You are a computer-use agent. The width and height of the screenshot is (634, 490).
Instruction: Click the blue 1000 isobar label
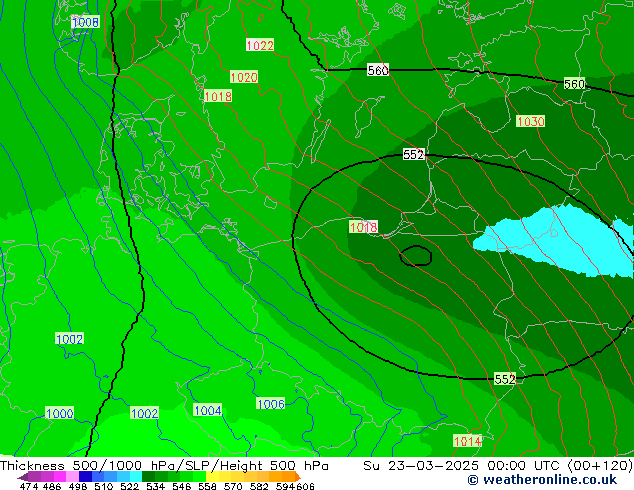point(59,413)
